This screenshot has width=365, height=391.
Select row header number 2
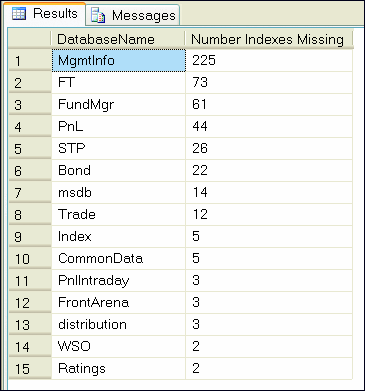(x=30, y=83)
